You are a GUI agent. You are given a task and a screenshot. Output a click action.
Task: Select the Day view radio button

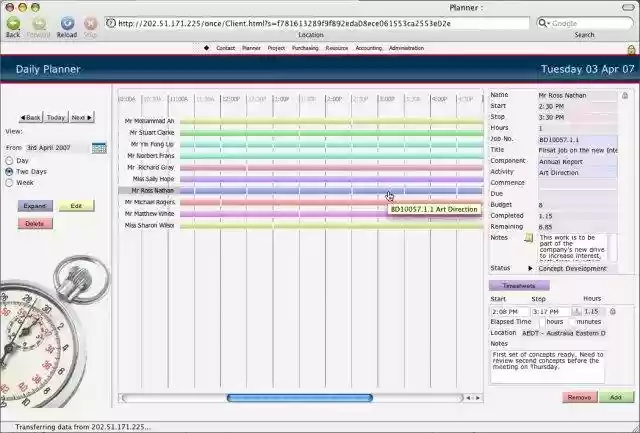tap(9, 160)
